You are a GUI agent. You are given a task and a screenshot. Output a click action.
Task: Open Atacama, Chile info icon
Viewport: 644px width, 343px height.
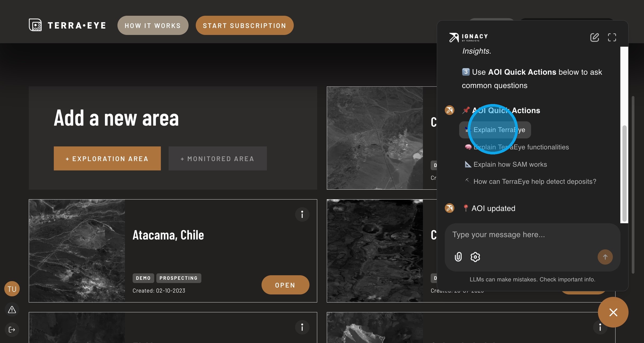[x=302, y=214]
